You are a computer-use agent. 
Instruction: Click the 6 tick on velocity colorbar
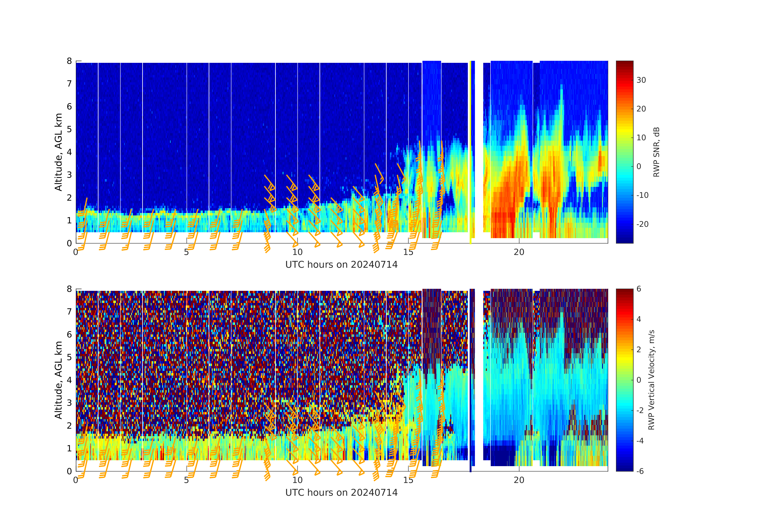(639, 289)
